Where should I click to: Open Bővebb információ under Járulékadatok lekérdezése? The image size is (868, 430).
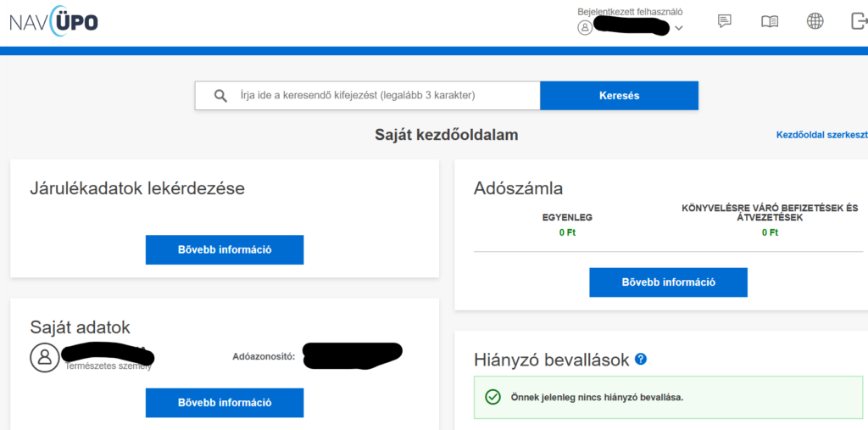(x=224, y=249)
